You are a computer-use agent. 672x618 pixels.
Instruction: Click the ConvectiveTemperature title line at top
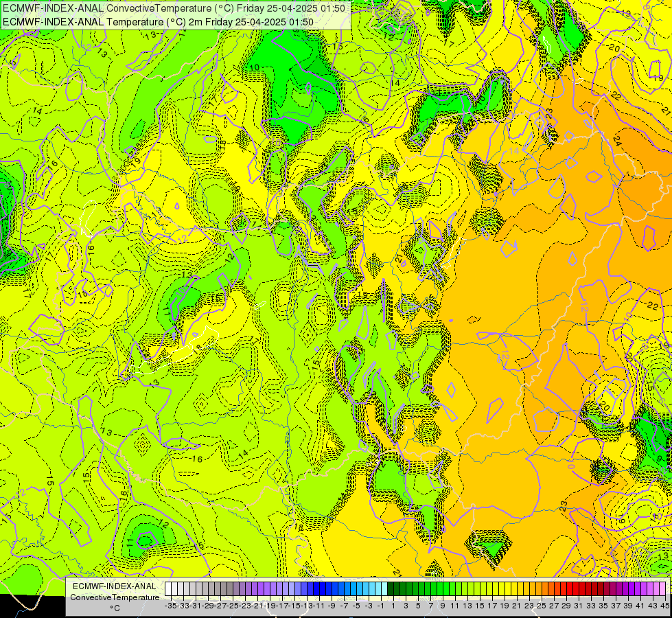tap(174, 8)
